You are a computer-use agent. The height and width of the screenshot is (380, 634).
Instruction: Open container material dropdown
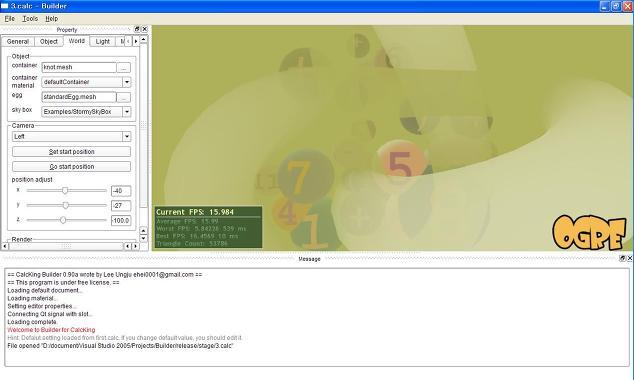(127, 82)
